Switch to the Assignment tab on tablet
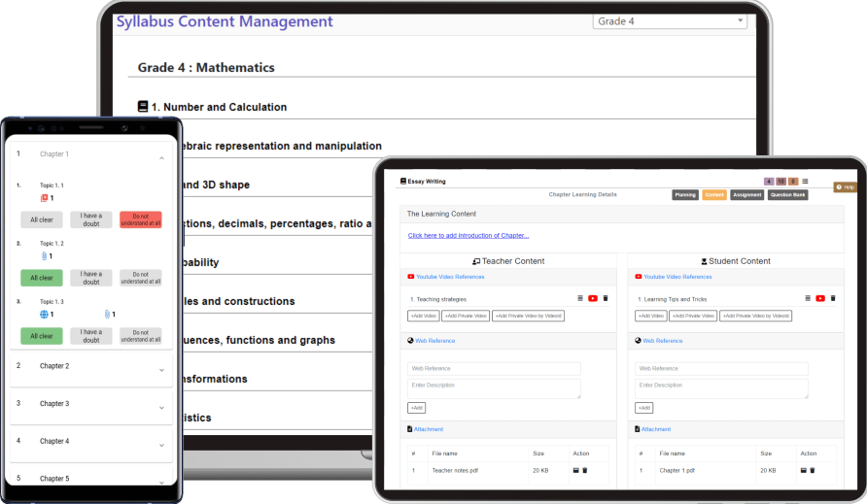Viewport: 867px width, 504px height. pyautogui.click(x=747, y=194)
